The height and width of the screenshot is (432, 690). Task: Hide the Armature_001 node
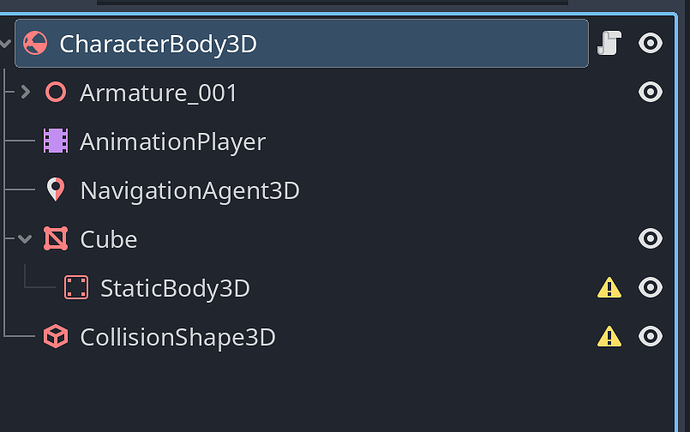point(650,92)
